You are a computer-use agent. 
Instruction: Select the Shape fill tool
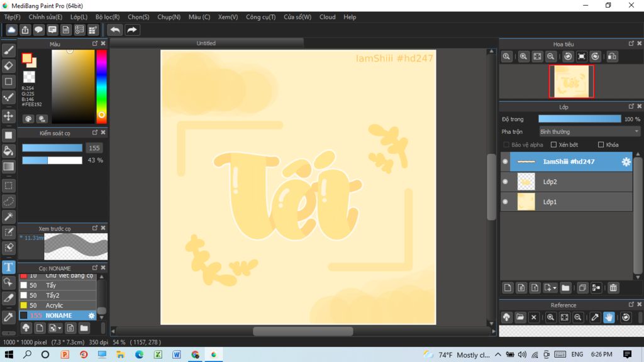(9, 135)
